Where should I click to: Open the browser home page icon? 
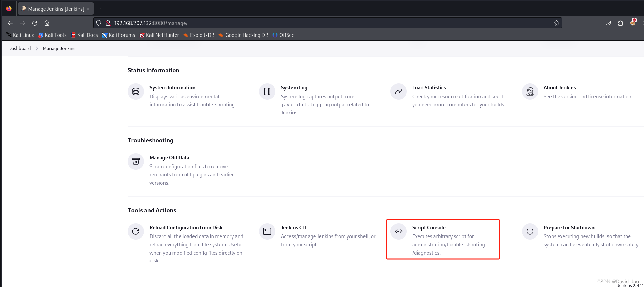(47, 23)
